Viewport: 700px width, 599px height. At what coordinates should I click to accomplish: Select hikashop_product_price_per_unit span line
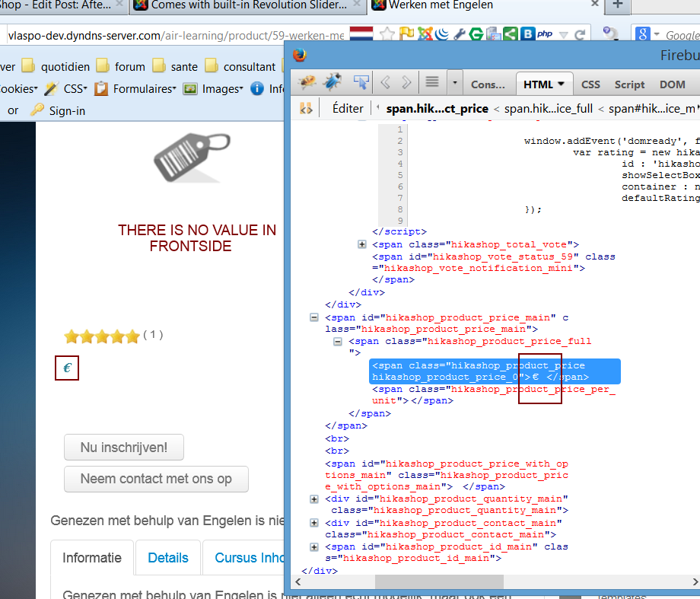click(x=493, y=395)
